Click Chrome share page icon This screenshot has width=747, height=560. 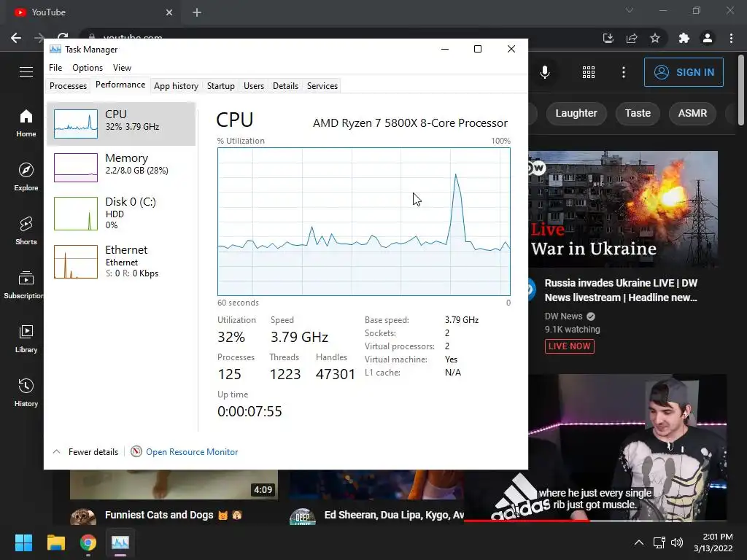(x=632, y=38)
